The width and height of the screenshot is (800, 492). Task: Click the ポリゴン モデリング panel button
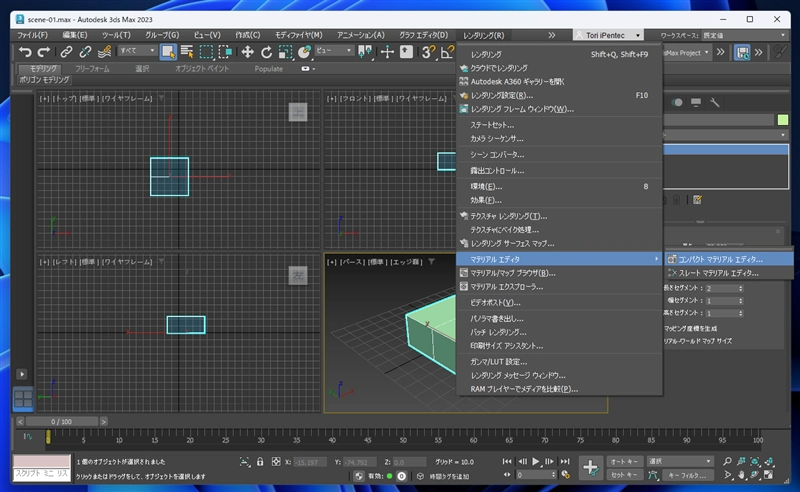[x=44, y=80]
